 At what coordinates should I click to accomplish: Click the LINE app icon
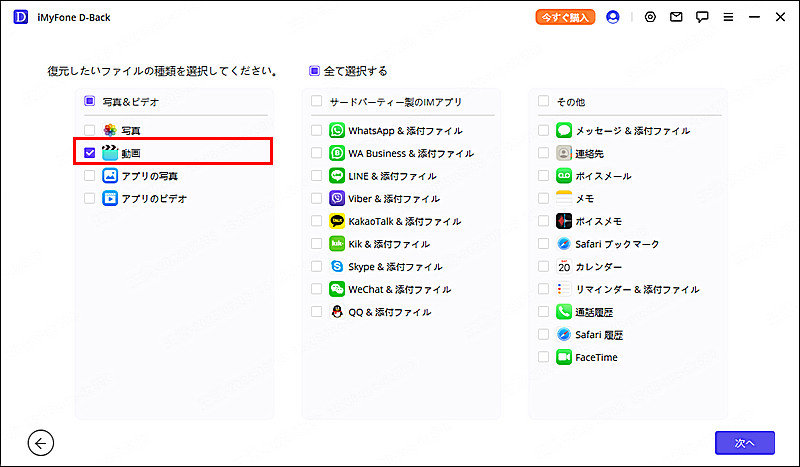[337, 176]
